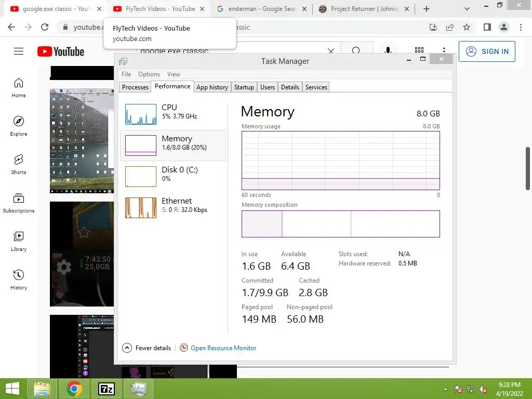Click the install app icon in address bar
532x399 pixels.
pyautogui.click(x=433, y=27)
